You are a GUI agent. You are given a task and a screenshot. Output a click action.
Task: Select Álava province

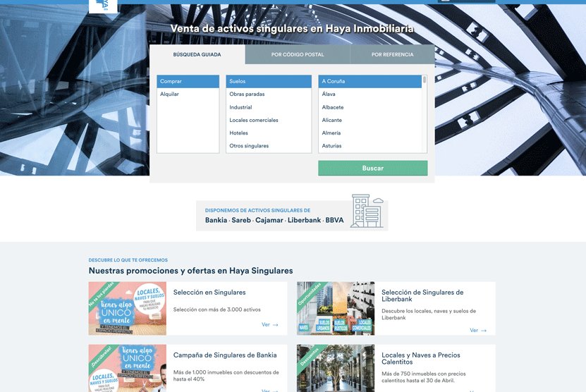(x=370, y=94)
